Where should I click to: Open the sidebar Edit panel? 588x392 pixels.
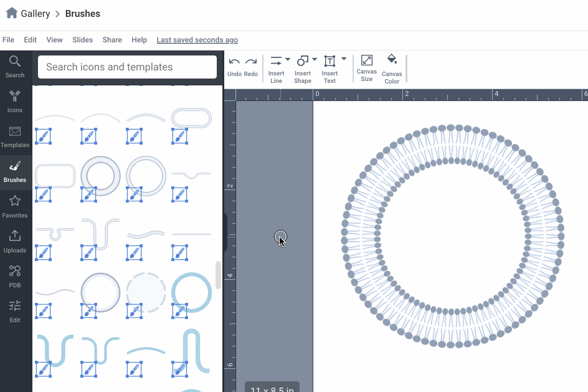click(x=15, y=311)
